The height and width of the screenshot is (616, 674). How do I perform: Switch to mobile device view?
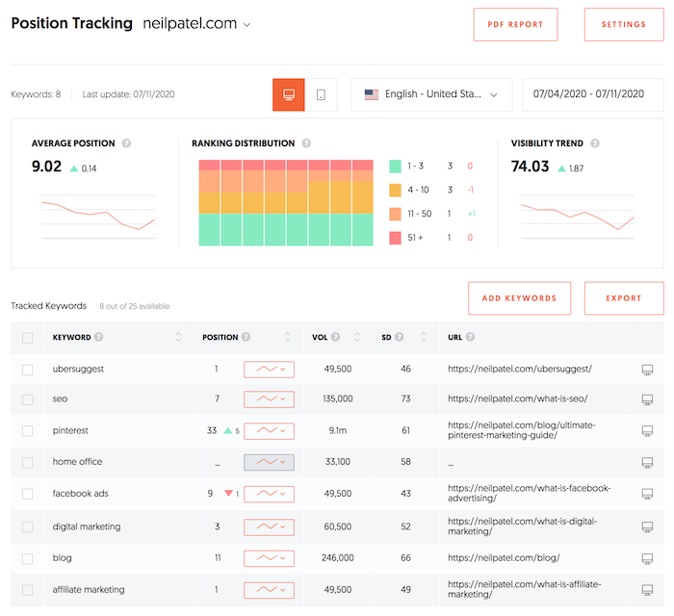click(x=321, y=94)
